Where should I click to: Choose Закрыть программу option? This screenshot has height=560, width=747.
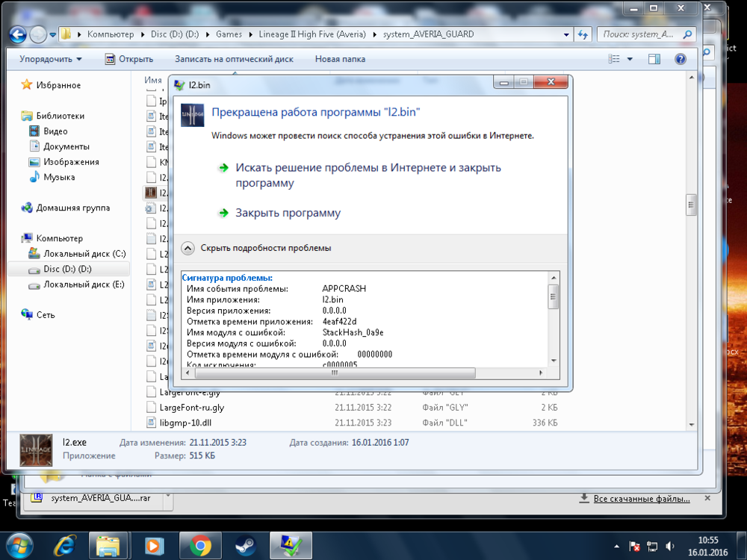pos(288,213)
